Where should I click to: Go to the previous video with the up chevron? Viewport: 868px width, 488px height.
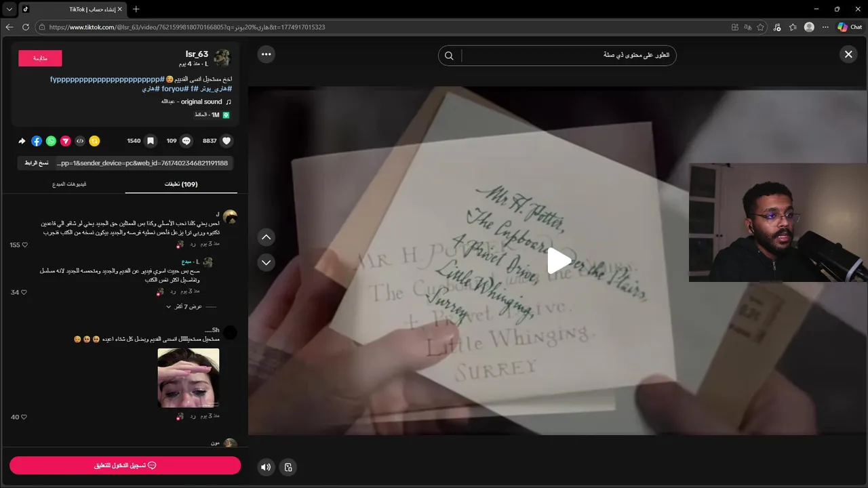click(x=267, y=237)
